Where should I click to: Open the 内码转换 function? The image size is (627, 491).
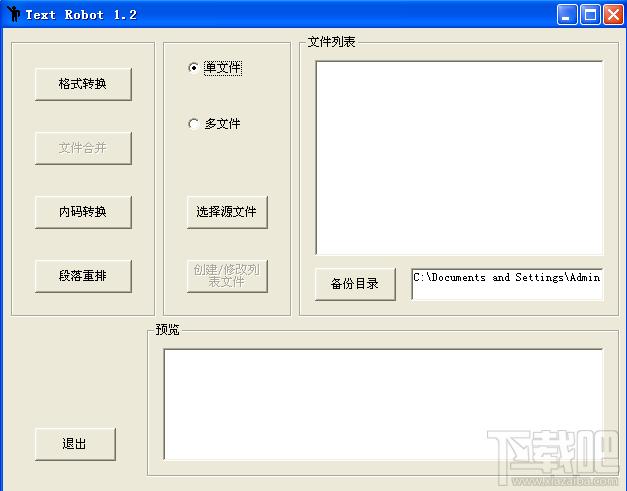coord(83,212)
